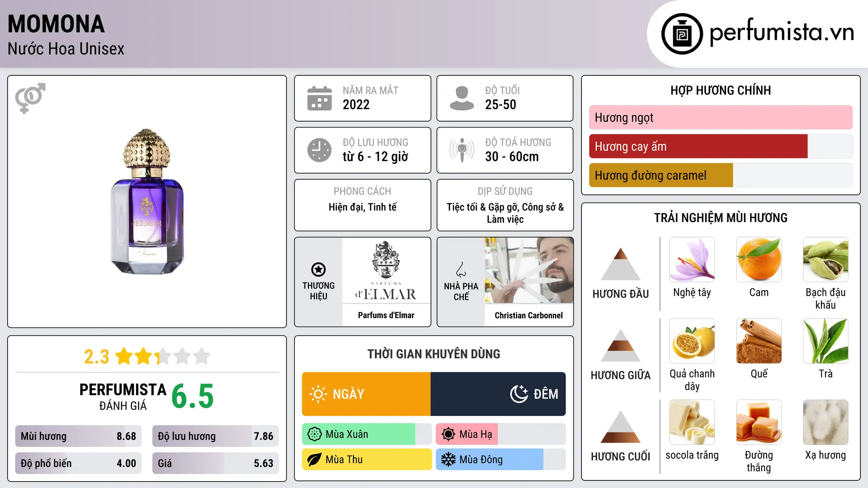Click the Mùi hương 8.68 score bar
The image size is (868, 488).
[78, 436]
